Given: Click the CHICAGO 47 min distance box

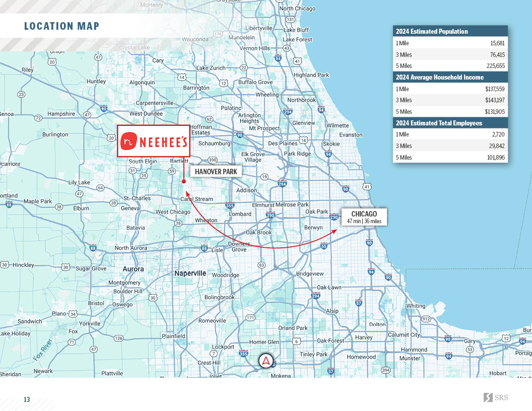Looking at the screenshot, I should 364,217.
